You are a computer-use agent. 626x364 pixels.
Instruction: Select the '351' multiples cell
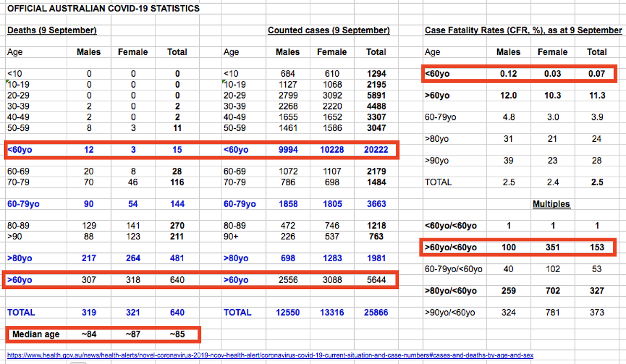pyautogui.click(x=552, y=247)
